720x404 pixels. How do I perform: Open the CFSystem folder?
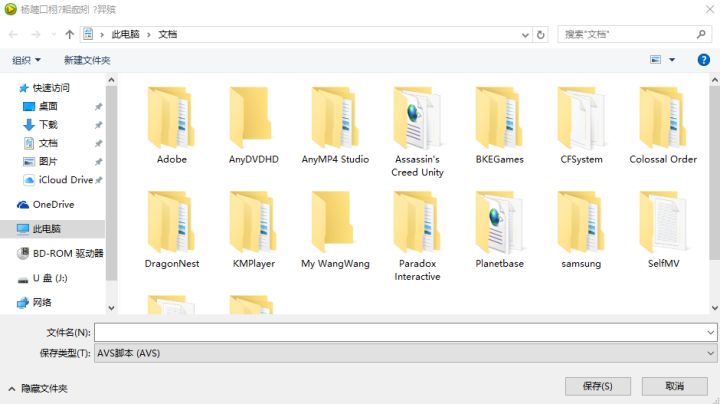[581, 125]
